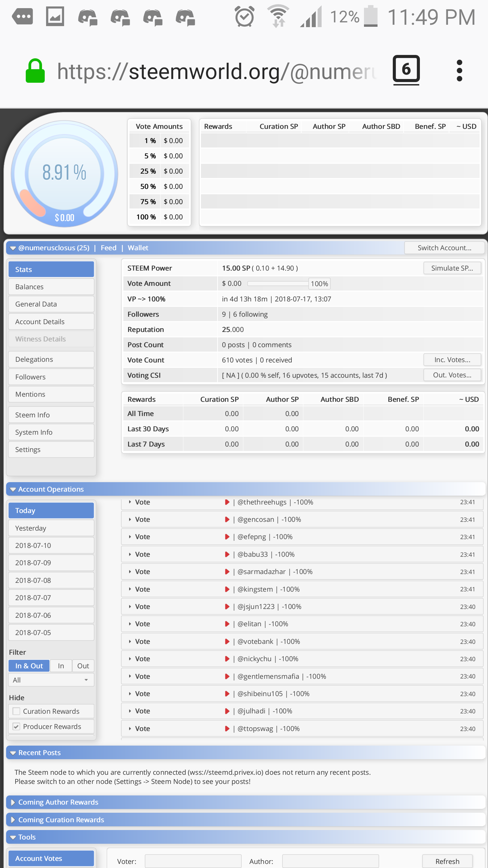Tap the first Discord notification icon
Viewport: 488px width, 868px height.
87,18
